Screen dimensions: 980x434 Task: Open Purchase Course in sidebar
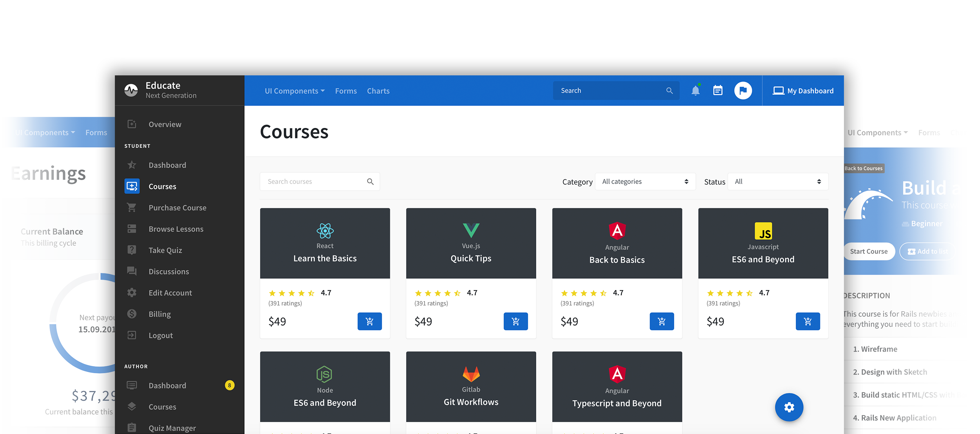pos(177,208)
